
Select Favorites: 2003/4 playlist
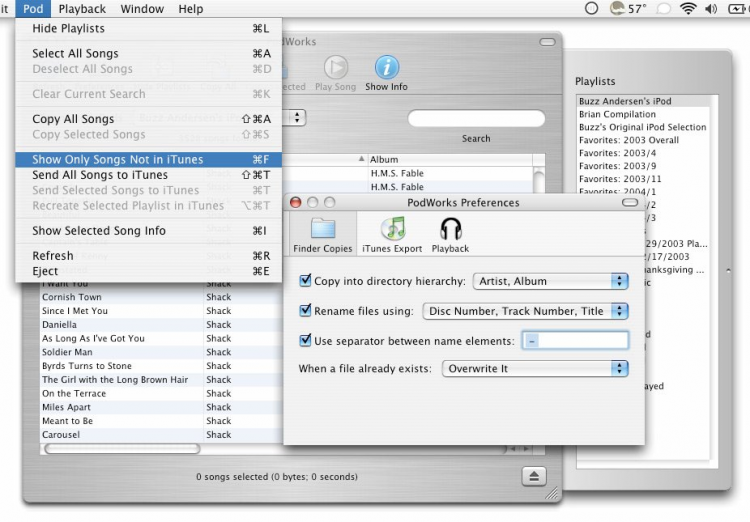(x=642, y=153)
